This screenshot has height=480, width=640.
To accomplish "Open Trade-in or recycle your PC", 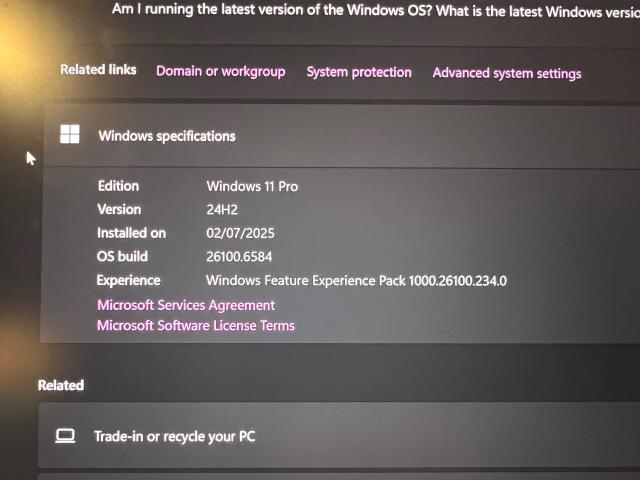I will point(339,435).
